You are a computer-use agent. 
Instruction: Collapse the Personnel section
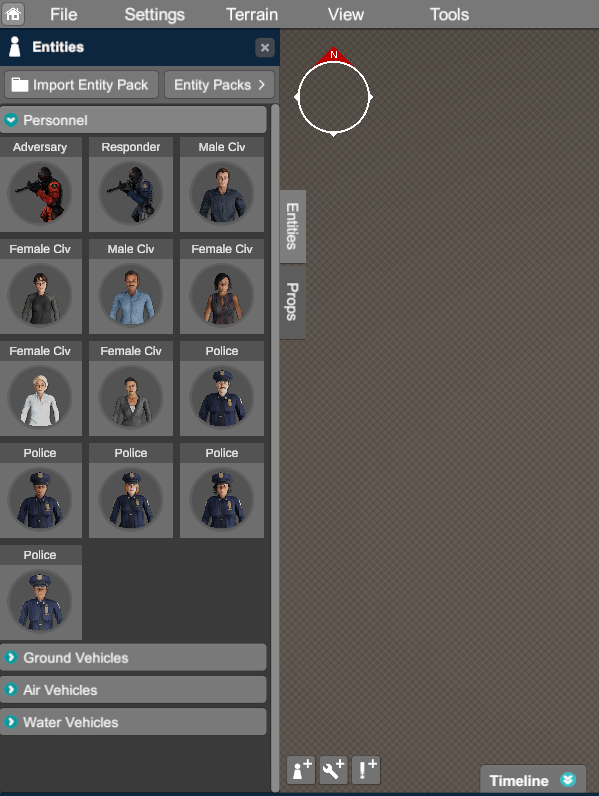click(133, 120)
